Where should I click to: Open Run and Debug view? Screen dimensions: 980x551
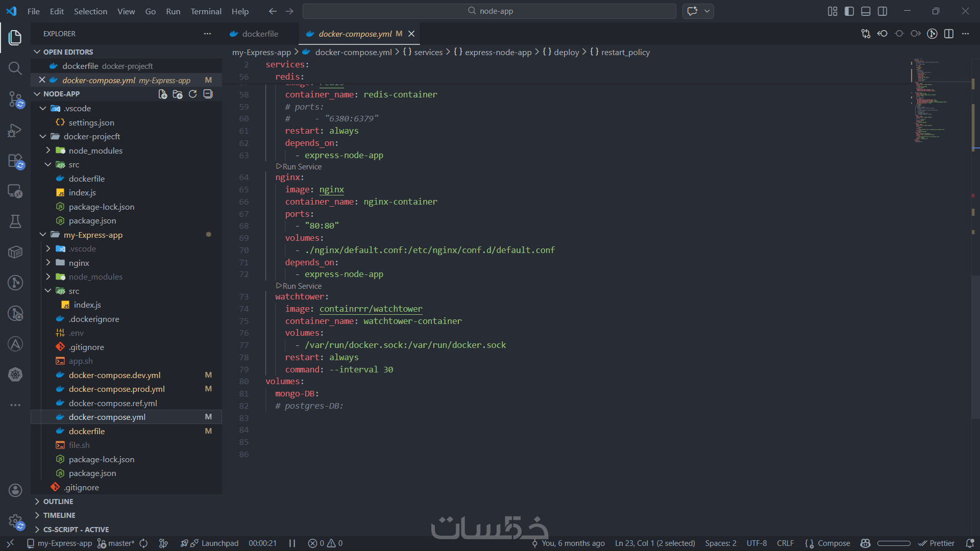coord(15,131)
